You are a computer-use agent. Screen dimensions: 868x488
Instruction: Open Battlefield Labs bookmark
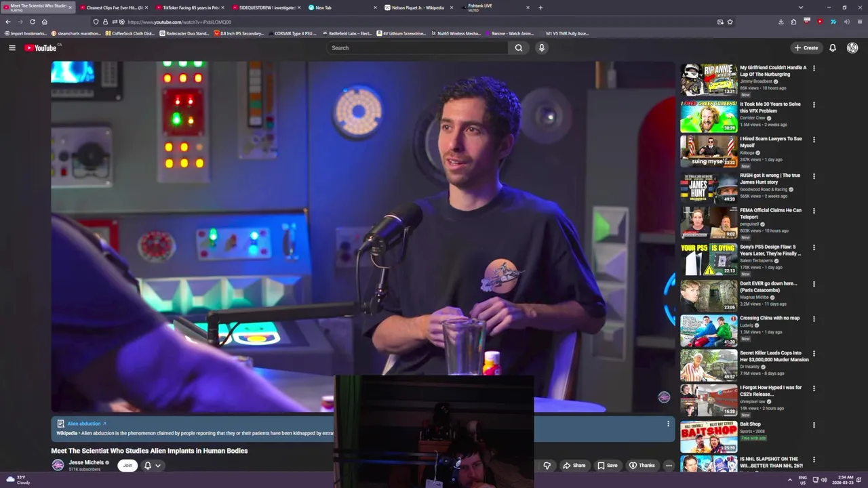point(348,33)
